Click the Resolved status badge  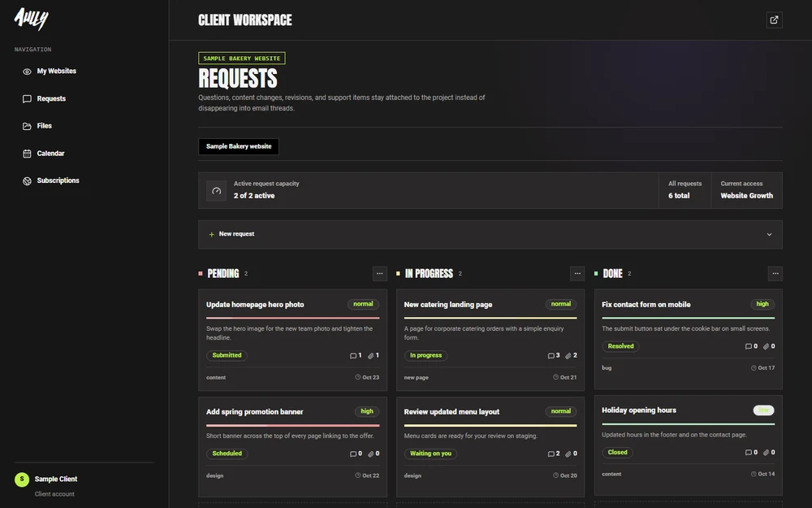point(620,346)
